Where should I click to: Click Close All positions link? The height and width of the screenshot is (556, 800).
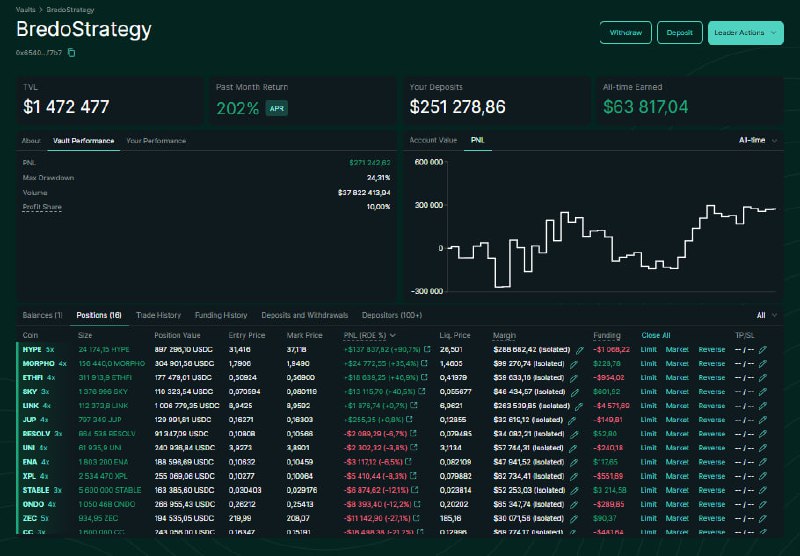656,336
